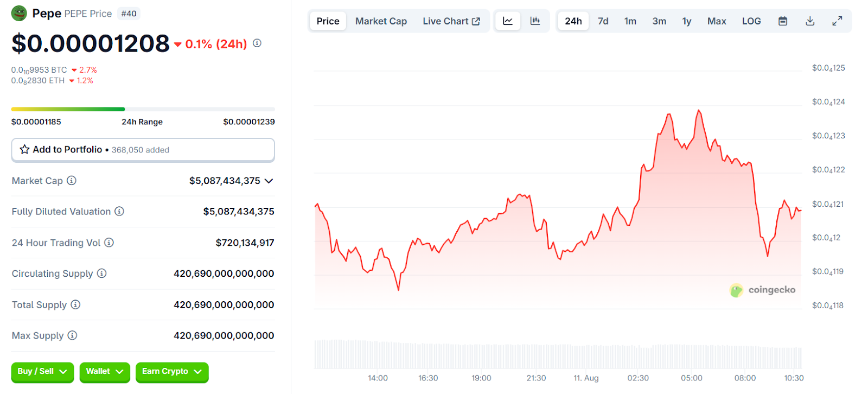Expand the Market Cap value chevron
Viewport: 868px width, 394px height.
[269, 181]
